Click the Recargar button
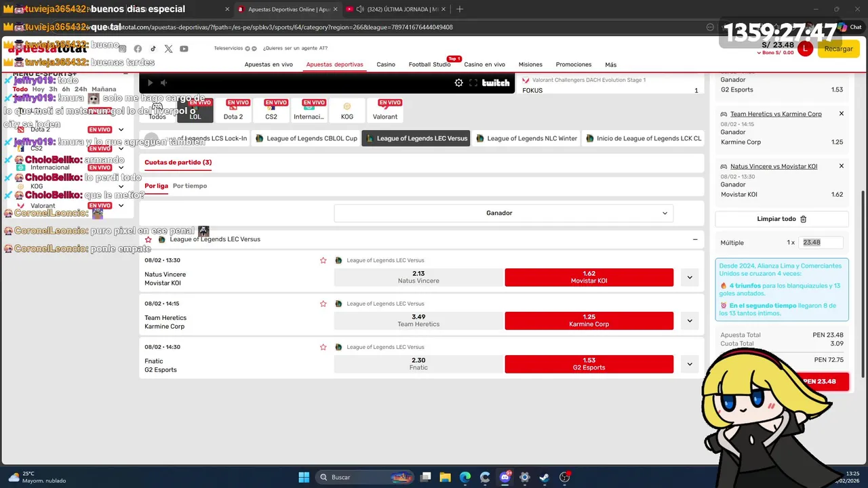868x488 pixels. pos(839,49)
